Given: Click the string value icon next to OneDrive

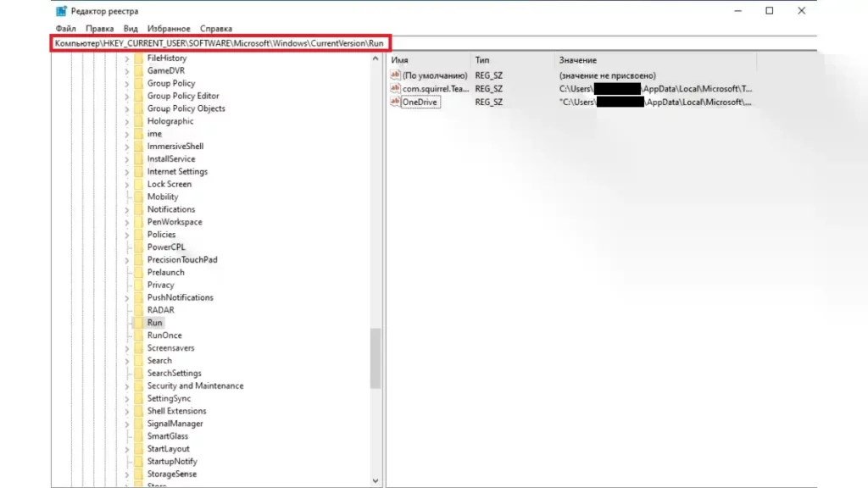Looking at the screenshot, I should (395, 102).
